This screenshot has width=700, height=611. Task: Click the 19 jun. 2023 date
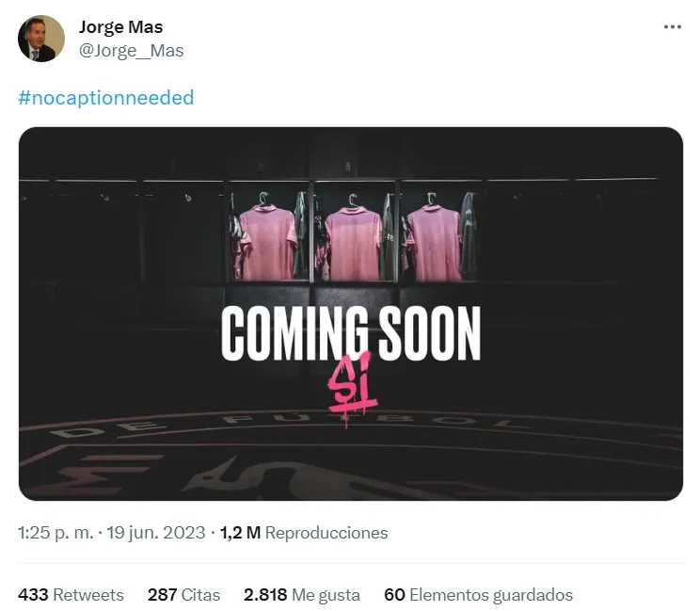coord(156,533)
